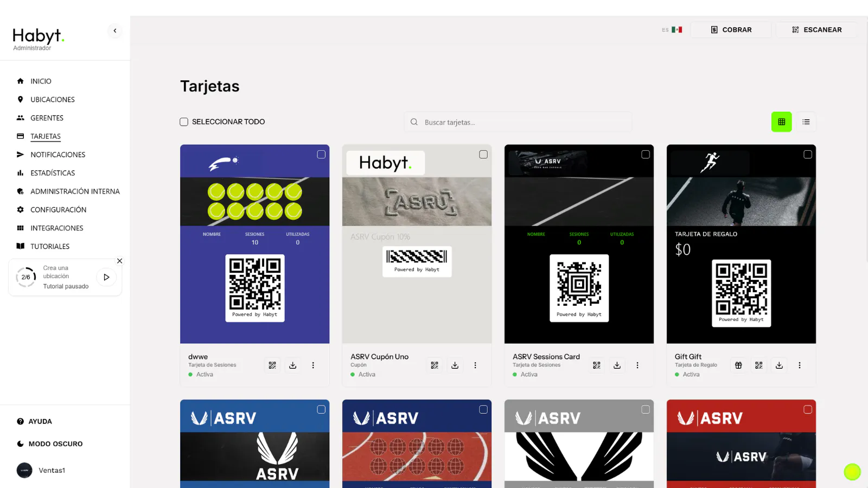The image size is (868, 488).
Task: Switch to grid view
Action: 782,122
